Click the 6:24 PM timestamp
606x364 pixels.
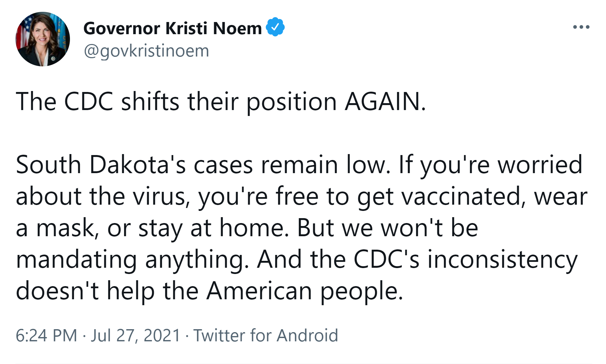tap(46, 335)
